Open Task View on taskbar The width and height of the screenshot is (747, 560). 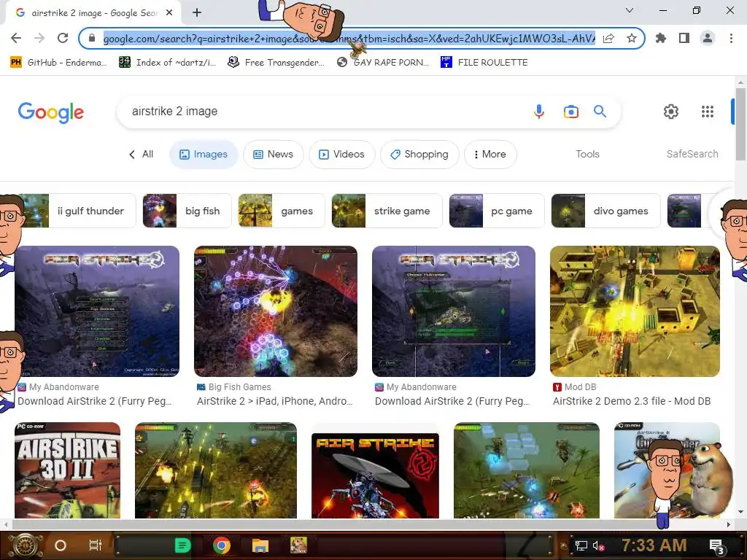pos(96,545)
